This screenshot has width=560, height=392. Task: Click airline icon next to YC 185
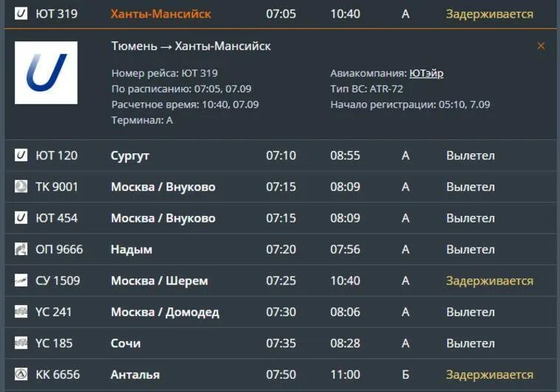point(21,343)
